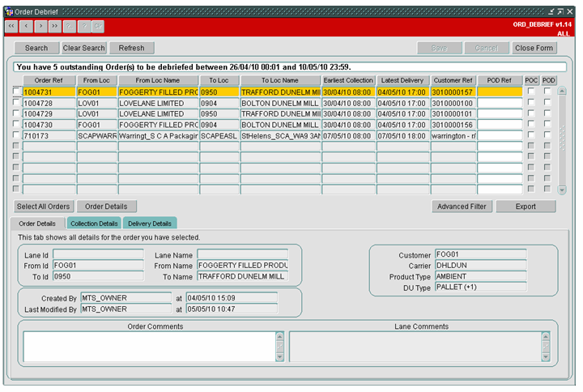The height and width of the screenshot is (392, 583).
Task: Click the Order Debrief window title icon
Action: tap(9, 12)
